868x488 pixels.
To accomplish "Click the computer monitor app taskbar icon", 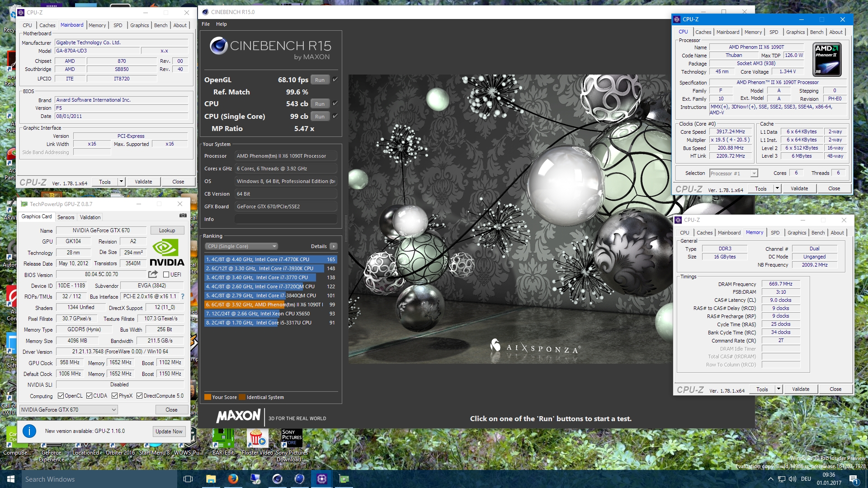I will (255, 479).
